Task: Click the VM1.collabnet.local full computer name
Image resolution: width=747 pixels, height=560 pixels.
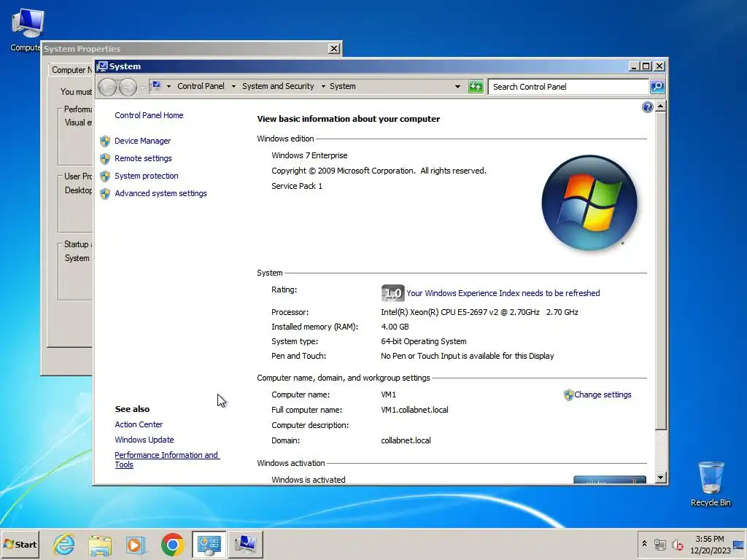Action: coord(414,410)
